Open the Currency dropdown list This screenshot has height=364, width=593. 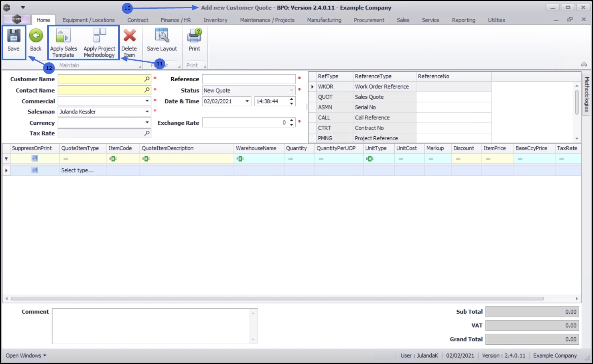147,123
